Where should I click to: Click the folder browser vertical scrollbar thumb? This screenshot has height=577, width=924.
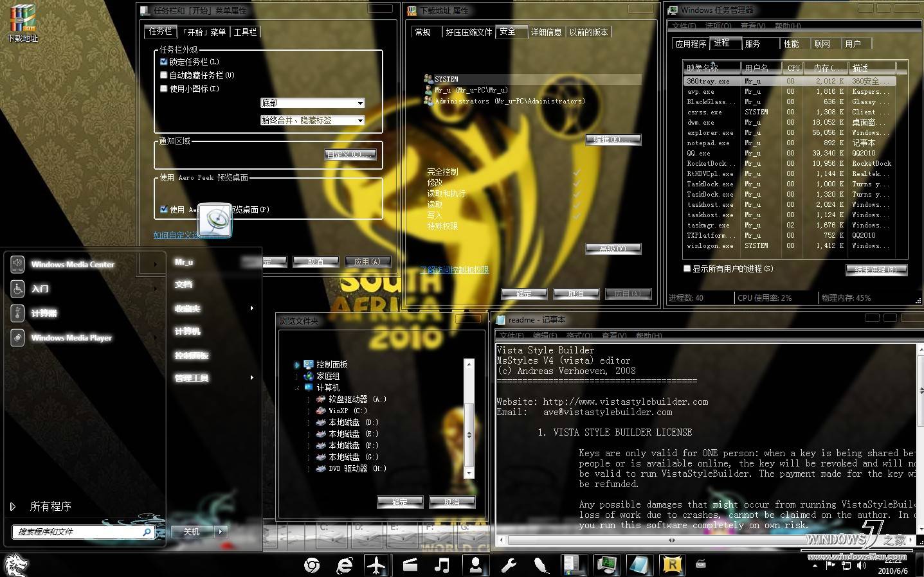[x=469, y=435]
